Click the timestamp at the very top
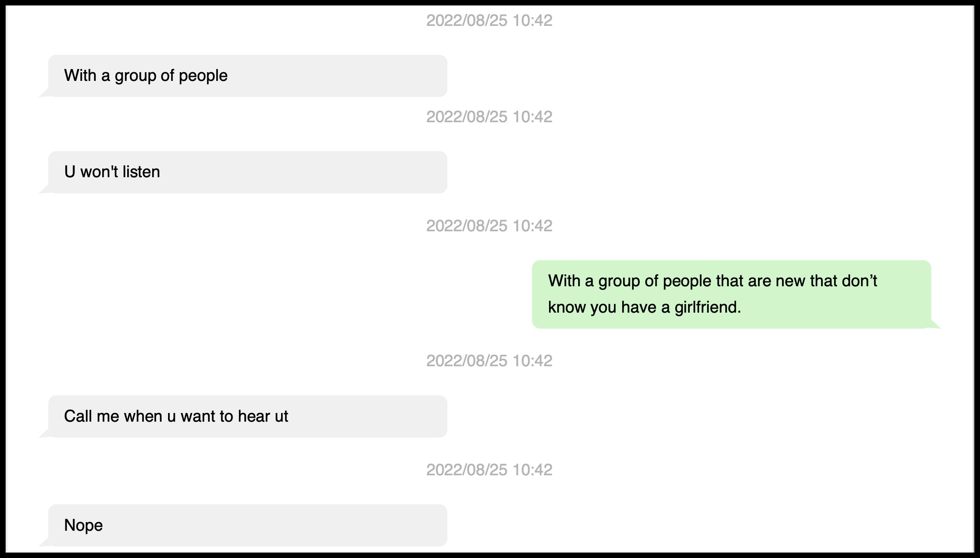Image resolution: width=980 pixels, height=558 pixels. (x=489, y=20)
